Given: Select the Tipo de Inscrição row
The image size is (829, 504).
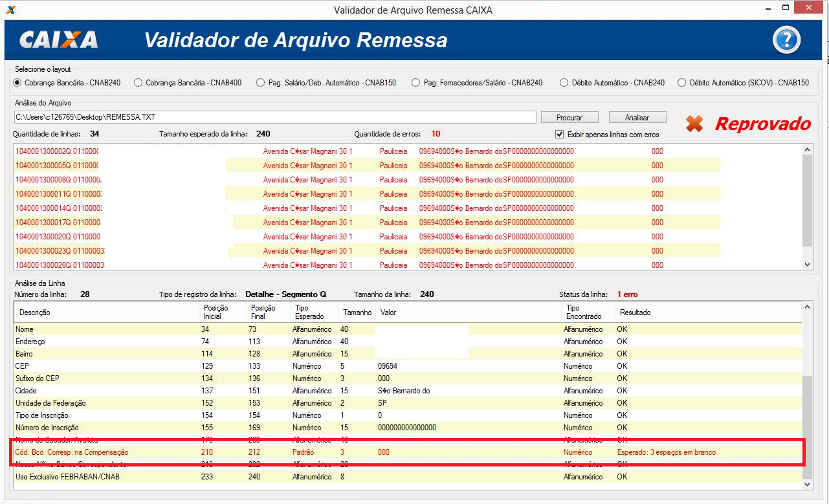Looking at the screenshot, I should pos(408,415).
